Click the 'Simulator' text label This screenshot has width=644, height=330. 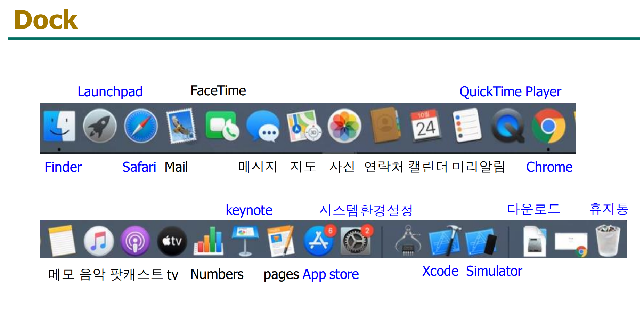tap(494, 271)
